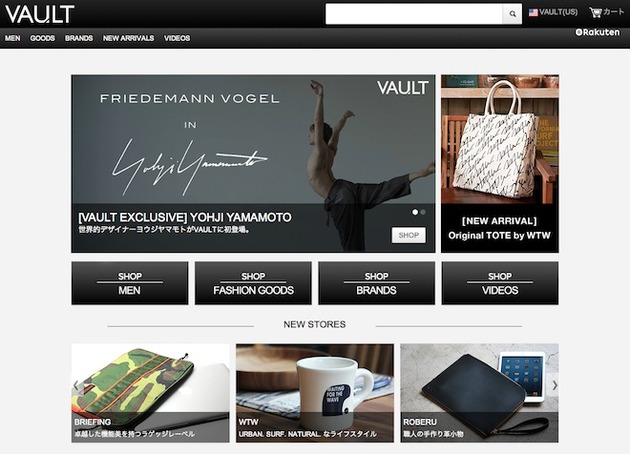
Task: Open the NEW ARRIVALS menu item
Action: pyautogui.click(x=128, y=38)
